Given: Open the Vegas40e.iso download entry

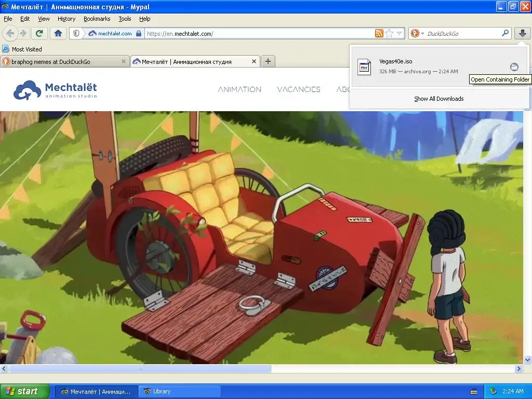Looking at the screenshot, I should click(439, 66).
